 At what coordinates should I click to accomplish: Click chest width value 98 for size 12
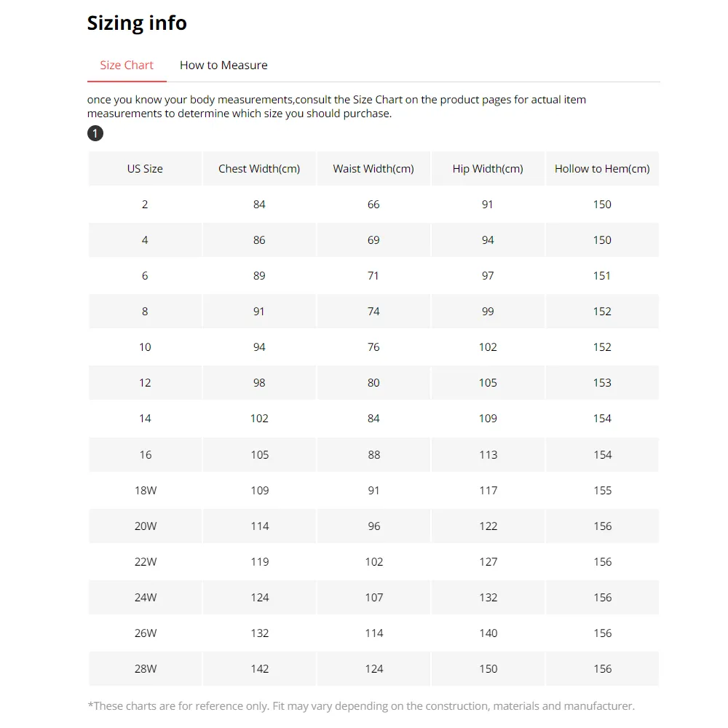tap(259, 383)
